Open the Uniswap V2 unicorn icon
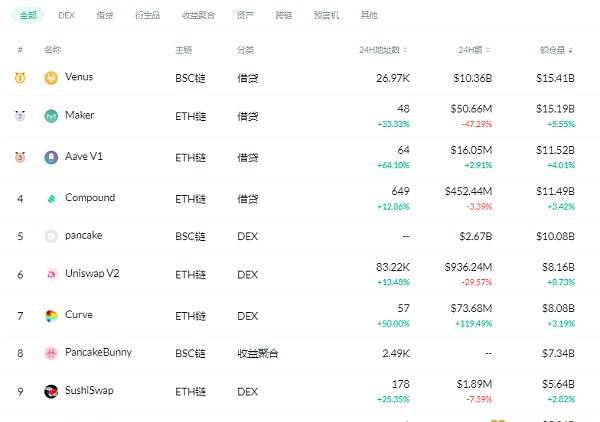 point(51,274)
